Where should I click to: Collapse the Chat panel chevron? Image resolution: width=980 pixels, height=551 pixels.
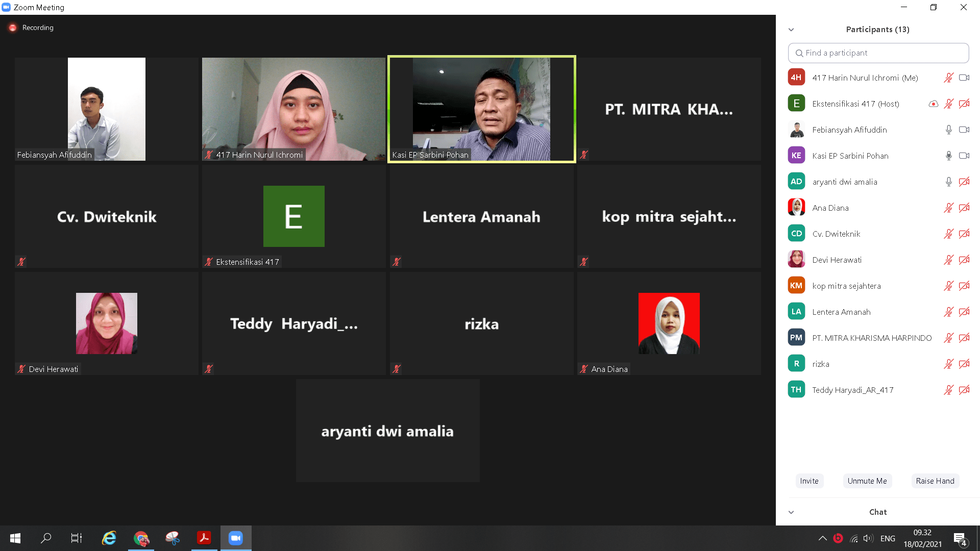click(x=791, y=512)
